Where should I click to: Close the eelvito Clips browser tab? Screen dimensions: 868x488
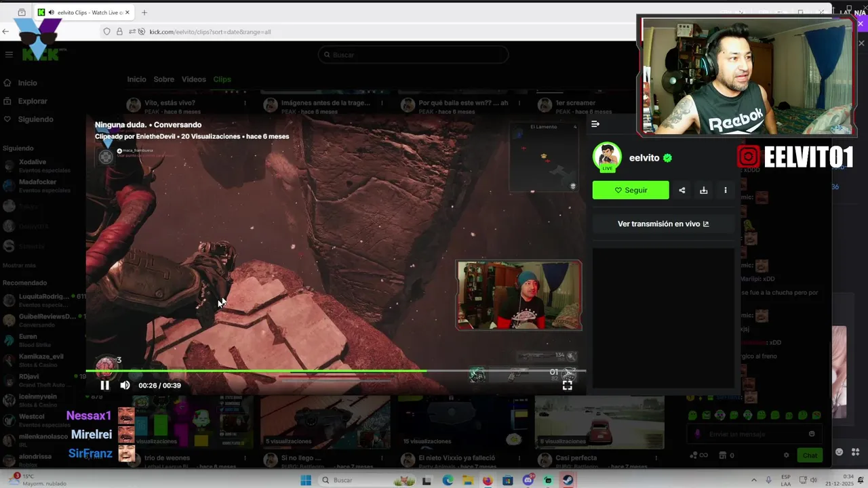tap(127, 12)
